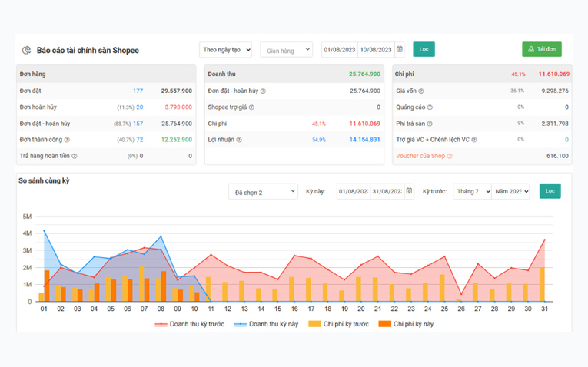Click the So sánh cùng kỳ heading
Screen dimensions: 588x367
[x=45, y=180]
